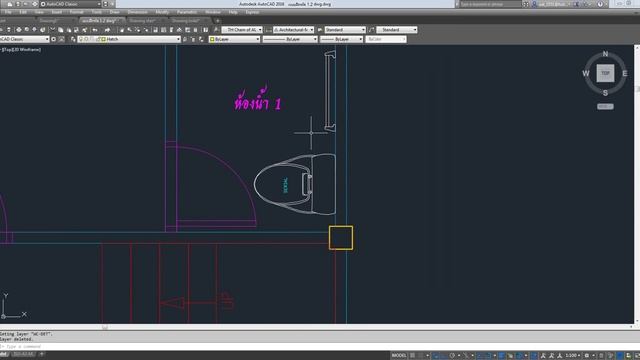Screen dimensions: 640x360
Task: Open the Standard multileader style dropdown
Action: click(x=397, y=30)
